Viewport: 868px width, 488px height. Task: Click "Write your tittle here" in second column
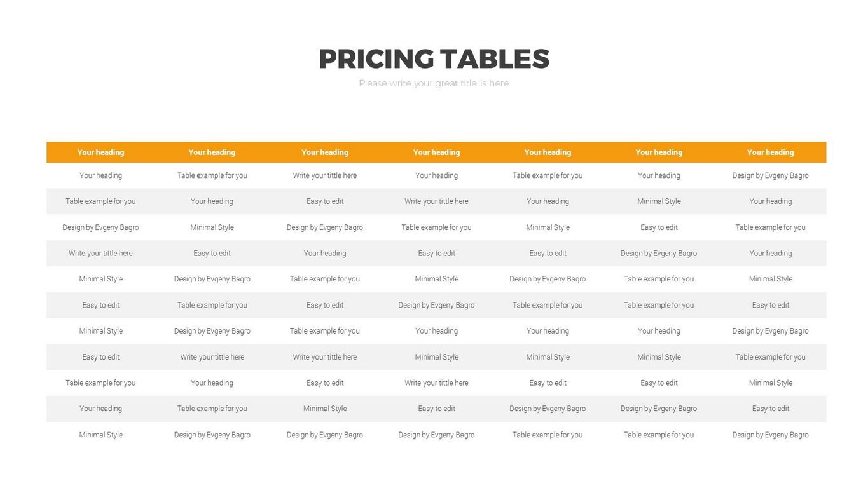click(x=212, y=357)
